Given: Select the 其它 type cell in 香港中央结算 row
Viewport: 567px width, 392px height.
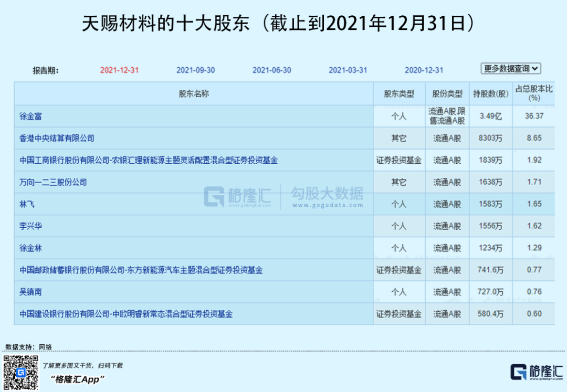Looking at the screenshot, I should point(399,139).
